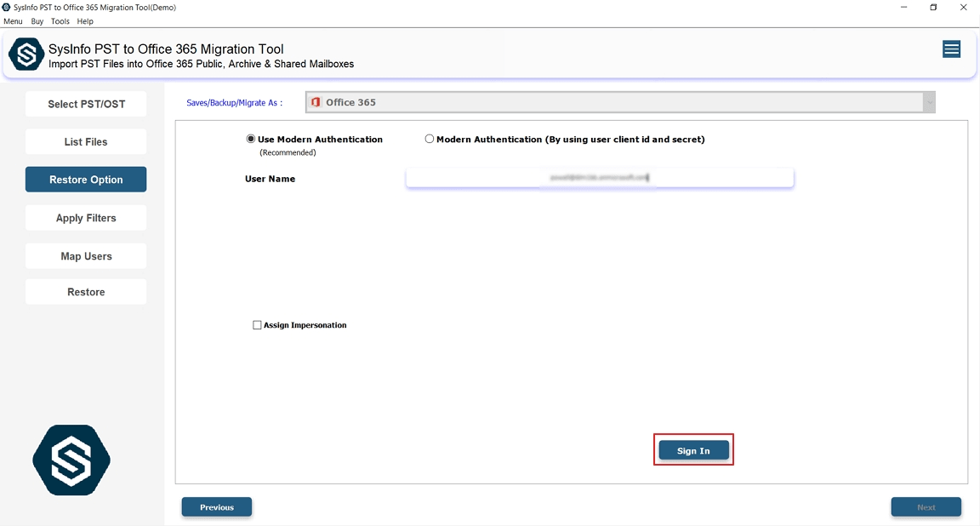Screen dimensions: 980x526
Task: Click the Import PST Files subtitle text
Action: (202, 64)
